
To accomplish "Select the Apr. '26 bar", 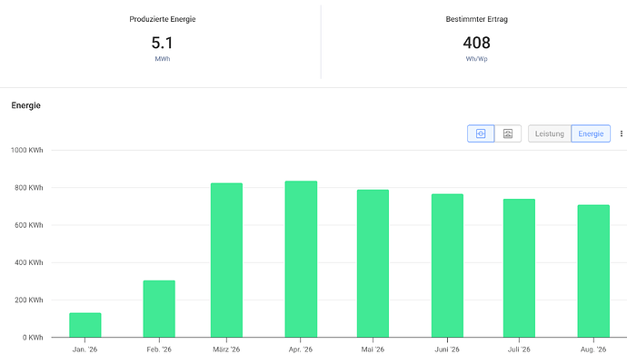I will pos(301,259).
